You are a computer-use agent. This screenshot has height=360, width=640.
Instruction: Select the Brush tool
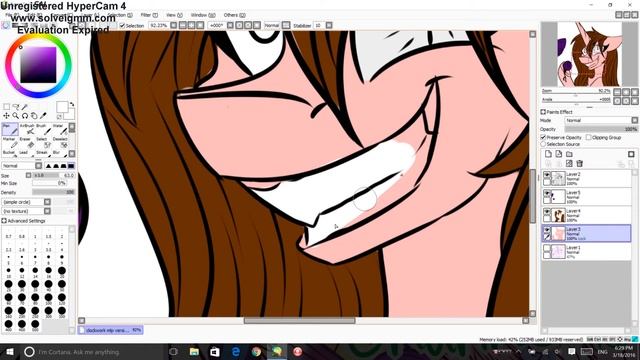click(44, 129)
